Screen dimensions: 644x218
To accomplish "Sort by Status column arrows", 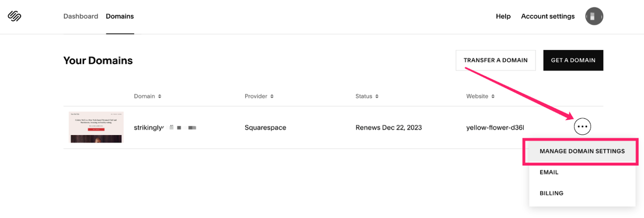I will 377,96.
